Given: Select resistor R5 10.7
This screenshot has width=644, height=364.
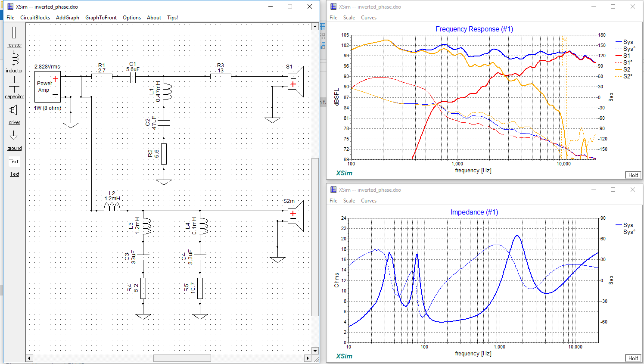Looking at the screenshot, I should [200, 288].
